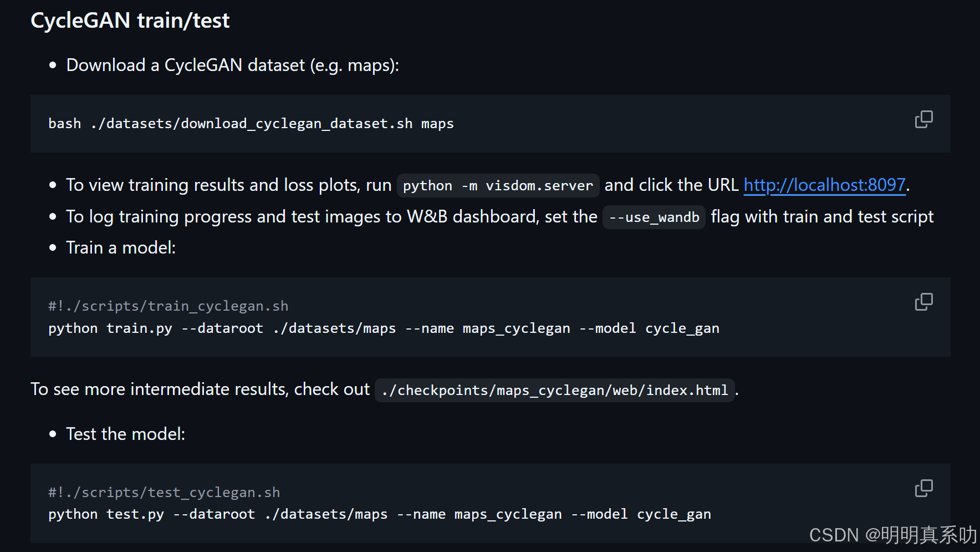Click the 'python test.py --dataroot' command line

click(380, 514)
